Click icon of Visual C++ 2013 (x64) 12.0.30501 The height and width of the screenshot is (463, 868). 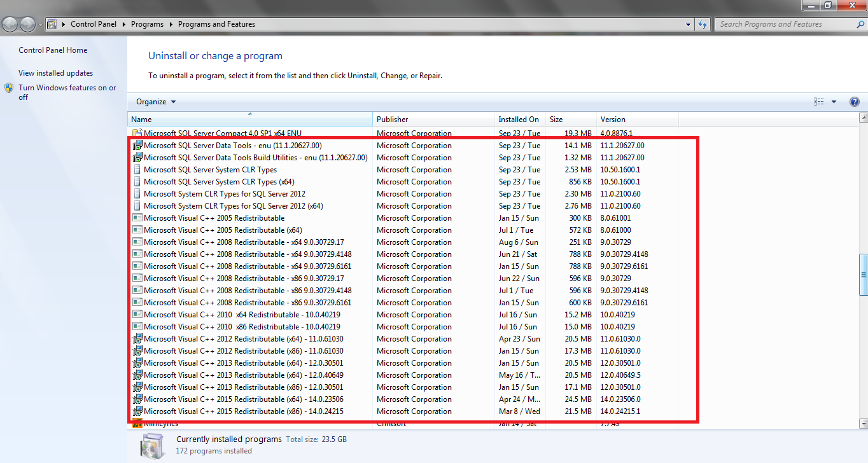click(137, 363)
